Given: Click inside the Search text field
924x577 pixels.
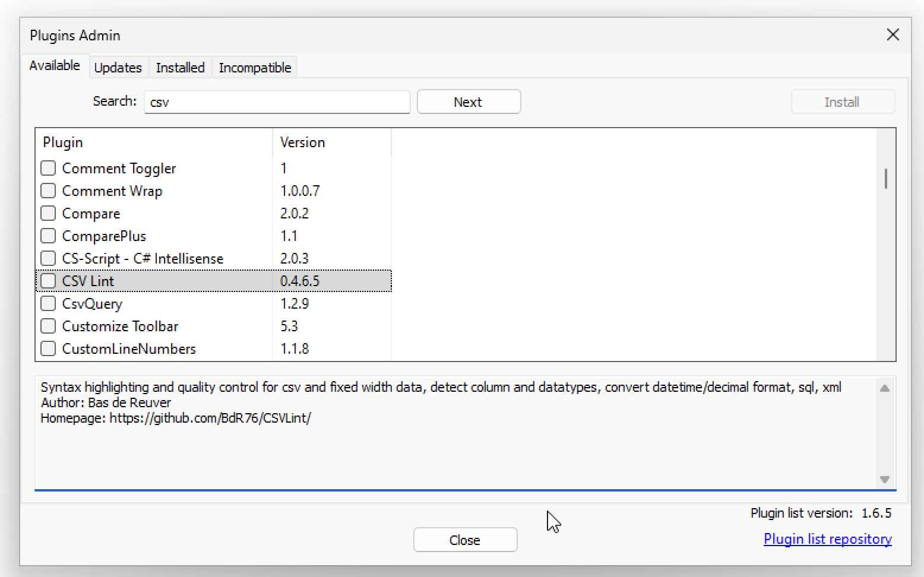Looking at the screenshot, I should pos(277,102).
